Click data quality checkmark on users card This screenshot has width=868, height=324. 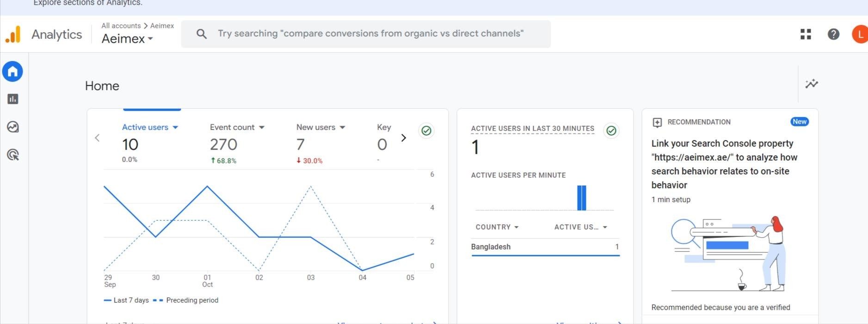point(426,131)
